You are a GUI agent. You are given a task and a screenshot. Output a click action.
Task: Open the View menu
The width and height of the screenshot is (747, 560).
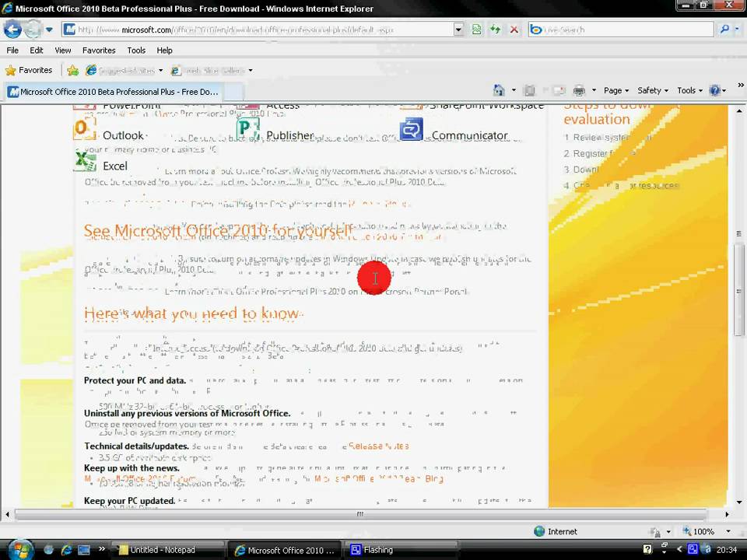click(x=62, y=50)
